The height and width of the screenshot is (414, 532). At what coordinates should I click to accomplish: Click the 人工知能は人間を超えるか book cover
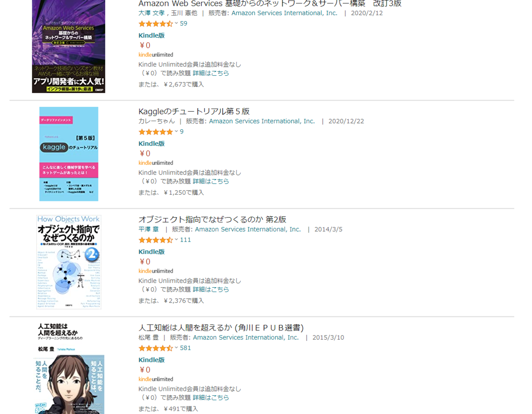(69, 368)
